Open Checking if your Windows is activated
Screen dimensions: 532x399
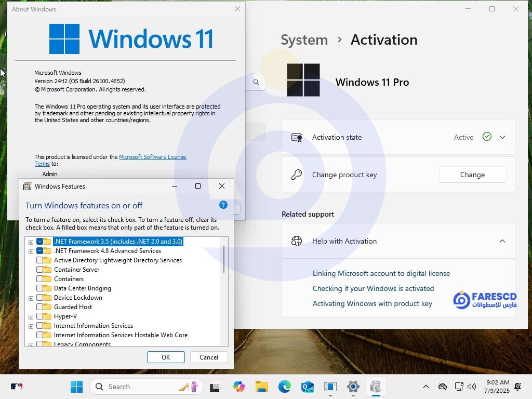point(373,288)
